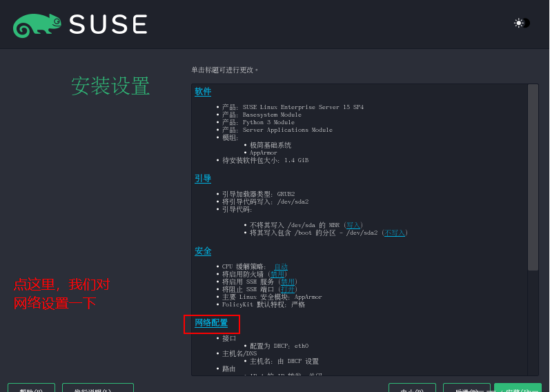The width and height of the screenshot is (550, 392).
Task: Click the 打开 SSH port link
Action: click(x=288, y=290)
